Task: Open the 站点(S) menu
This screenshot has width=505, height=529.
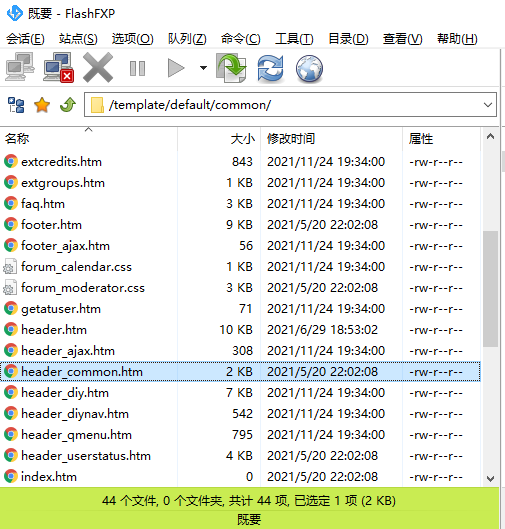Action: coord(78,39)
